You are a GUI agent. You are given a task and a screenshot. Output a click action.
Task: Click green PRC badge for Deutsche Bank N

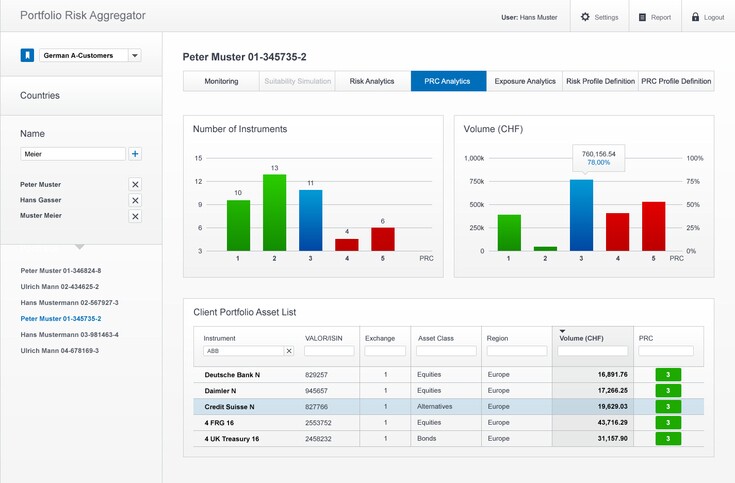tap(666, 375)
